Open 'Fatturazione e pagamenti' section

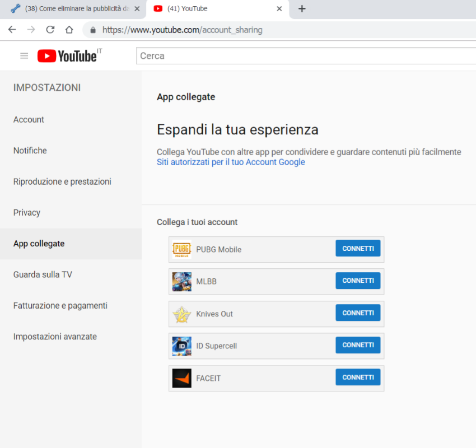(x=60, y=305)
